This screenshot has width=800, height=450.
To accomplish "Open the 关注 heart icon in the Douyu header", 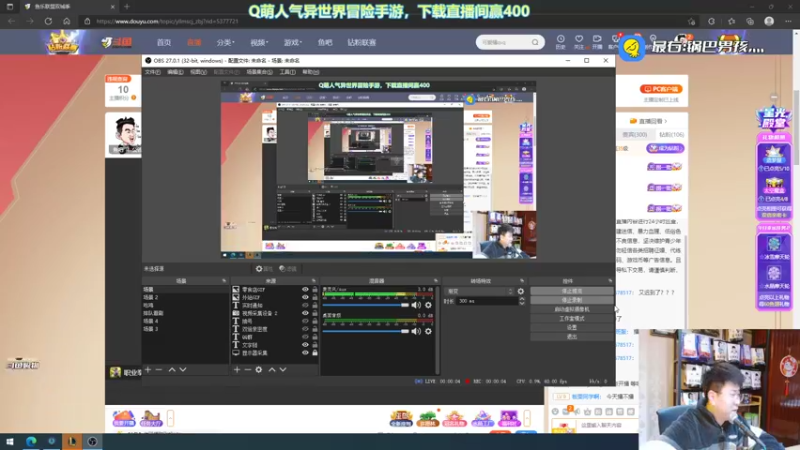I will [x=579, y=42].
